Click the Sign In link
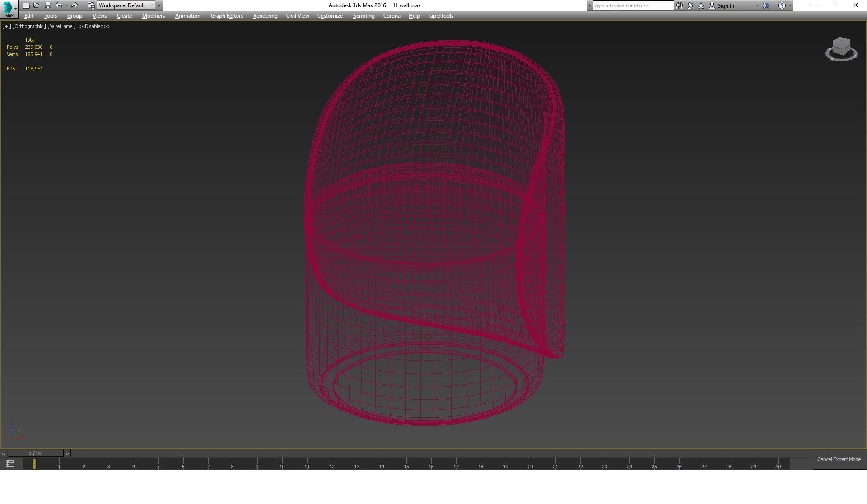Image resolution: width=867 pixels, height=504 pixels. (726, 5)
